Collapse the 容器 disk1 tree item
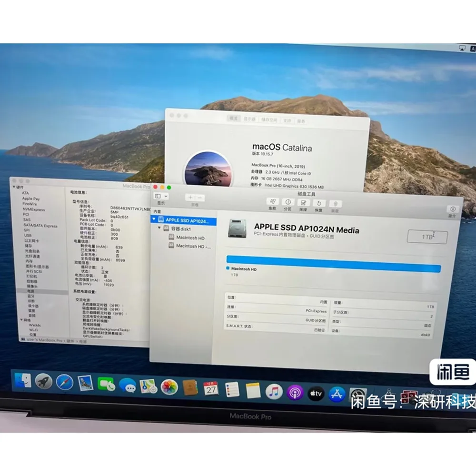The height and width of the screenshot is (476, 476). [x=160, y=228]
